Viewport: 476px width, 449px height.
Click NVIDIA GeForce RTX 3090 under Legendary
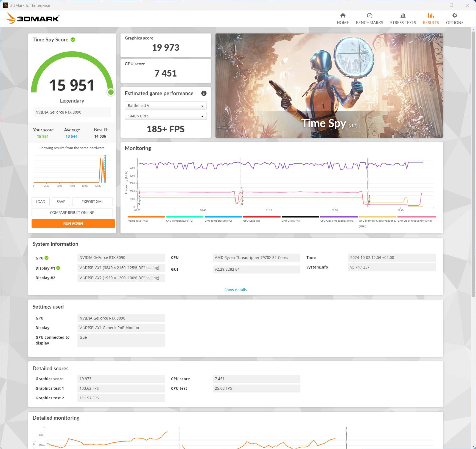click(72, 112)
